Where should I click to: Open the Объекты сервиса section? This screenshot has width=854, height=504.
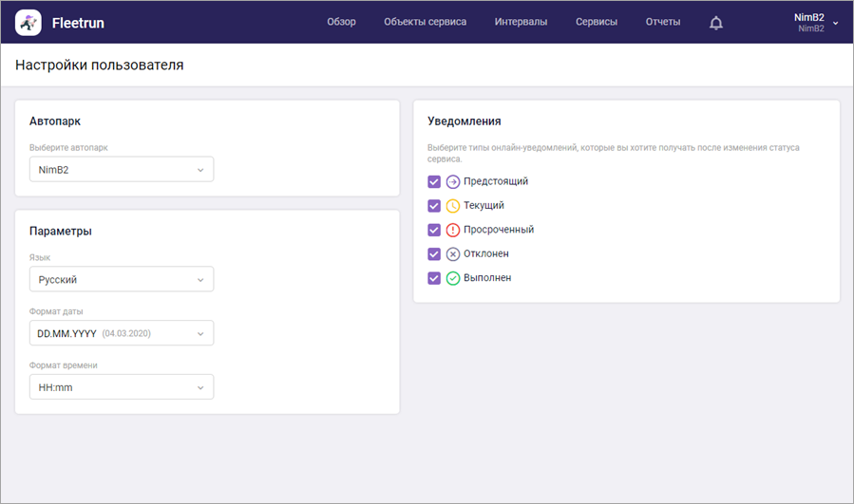[x=425, y=22]
